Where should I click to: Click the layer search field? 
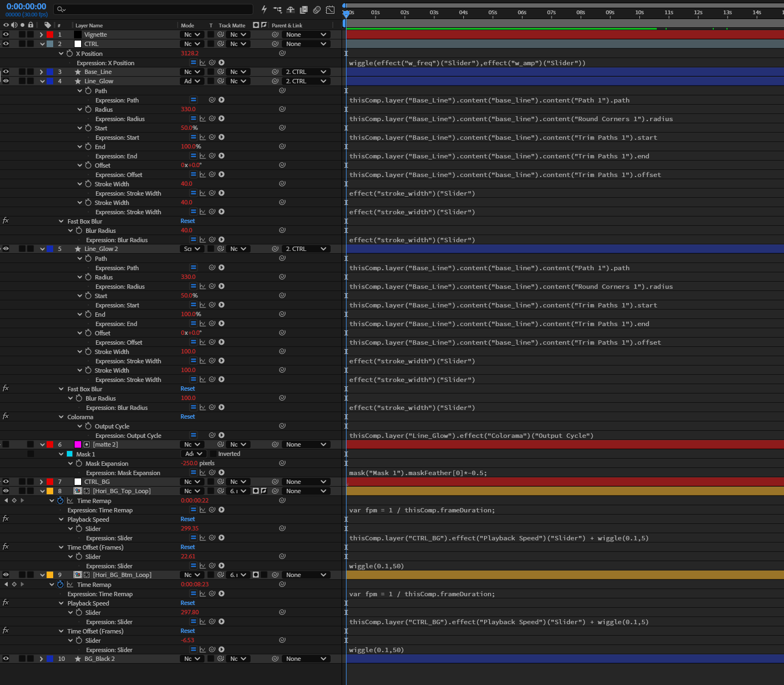pos(154,9)
